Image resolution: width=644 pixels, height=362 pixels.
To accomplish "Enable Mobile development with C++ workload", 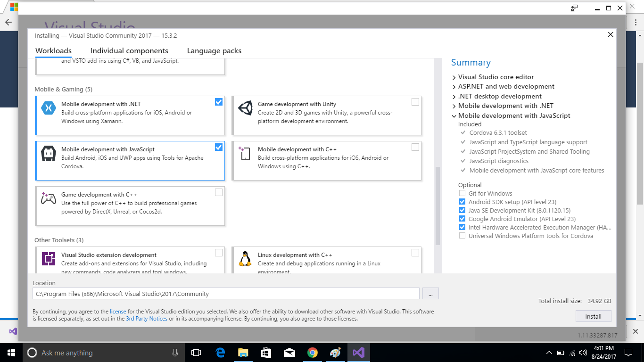I will pyautogui.click(x=415, y=147).
